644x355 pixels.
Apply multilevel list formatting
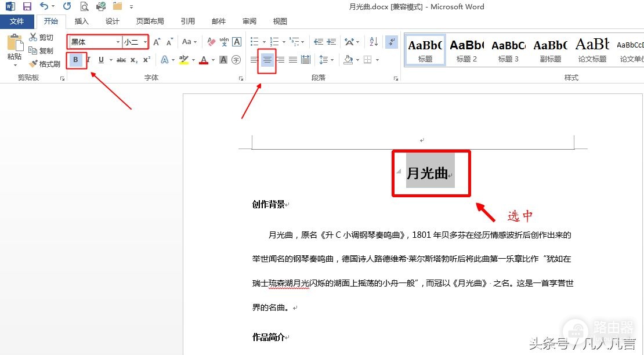click(294, 41)
